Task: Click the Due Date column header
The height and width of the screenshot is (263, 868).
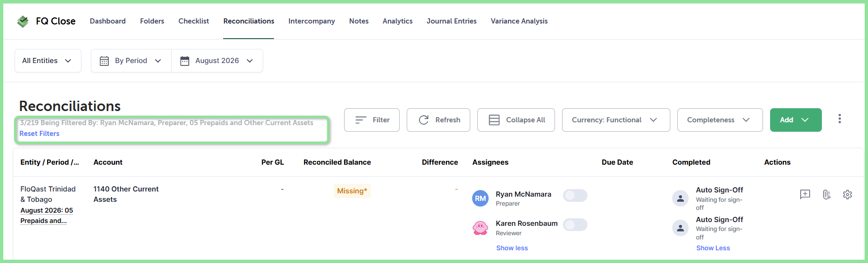Action: [x=617, y=162]
